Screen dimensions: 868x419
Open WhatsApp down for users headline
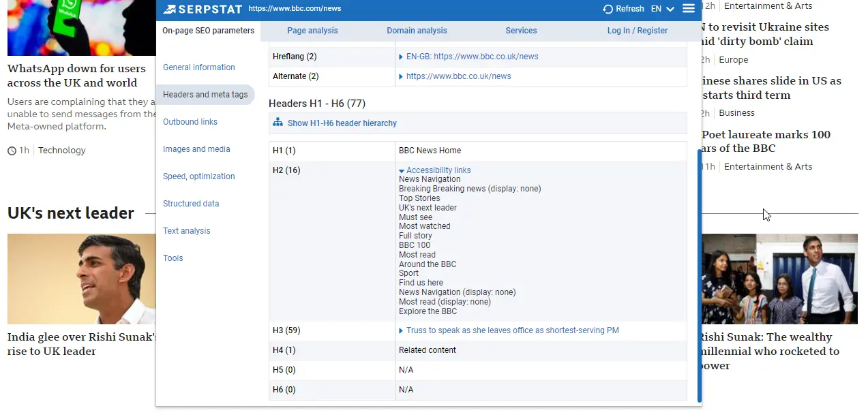[x=76, y=76]
